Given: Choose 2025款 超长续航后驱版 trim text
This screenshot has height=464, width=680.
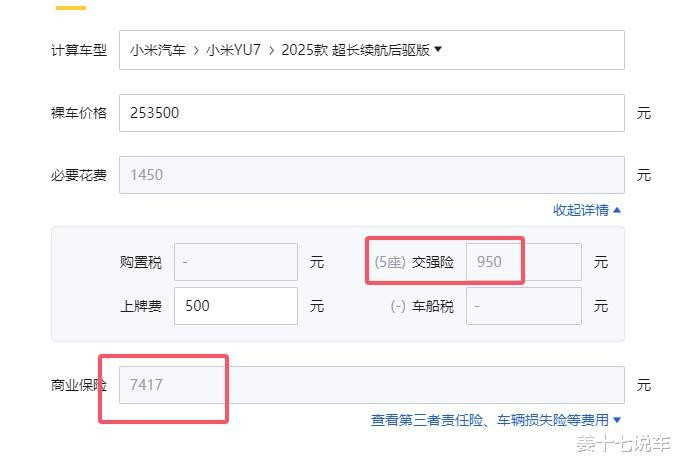Looking at the screenshot, I should click(356, 50).
